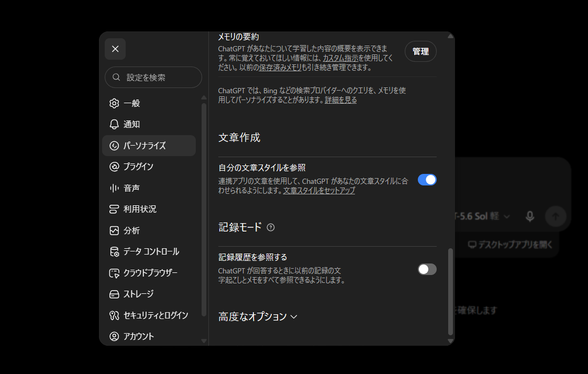The image size is (588, 374).
Task: Click the send arrow button in composer
Action: coord(556,216)
